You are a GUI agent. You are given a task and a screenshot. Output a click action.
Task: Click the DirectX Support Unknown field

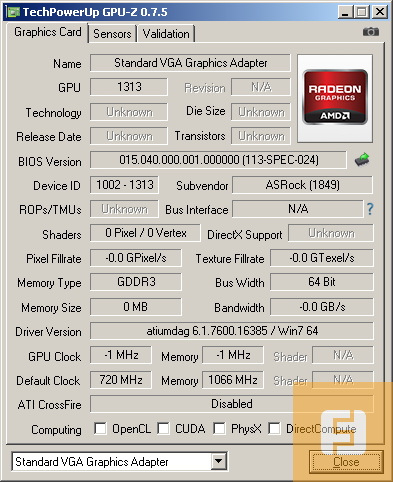[x=331, y=233]
